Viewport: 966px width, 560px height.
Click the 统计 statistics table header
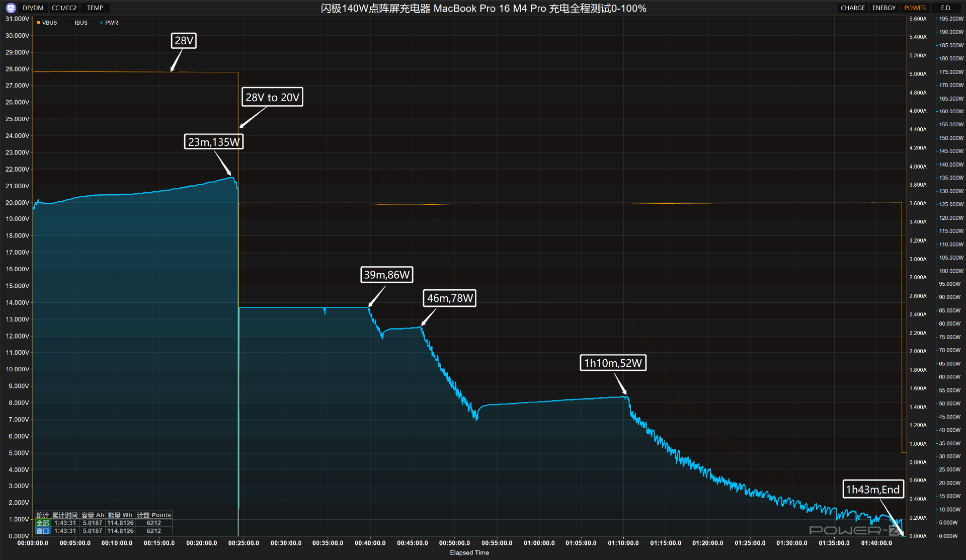(43, 515)
